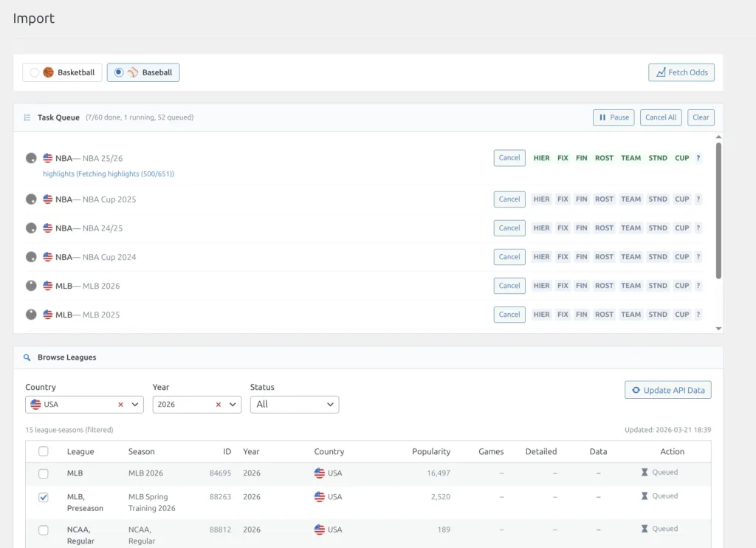Click Update API Data button
This screenshot has width=756, height=548.
point(667,390)
